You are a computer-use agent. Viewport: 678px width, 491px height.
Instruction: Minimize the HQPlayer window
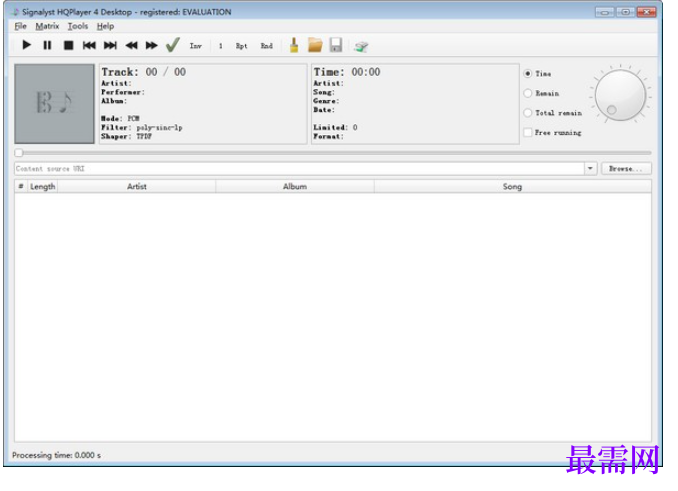point(604,12)
